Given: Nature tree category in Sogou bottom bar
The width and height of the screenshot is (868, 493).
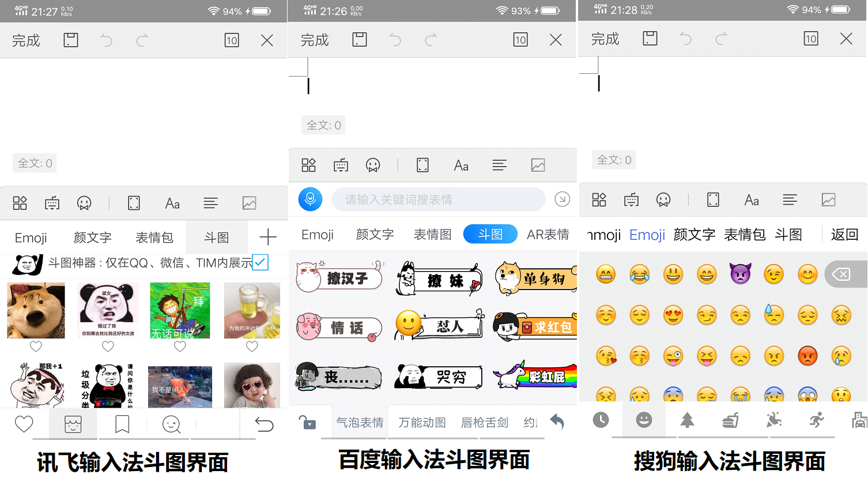Looking at the screenshot, I should (x=687, y=420).
